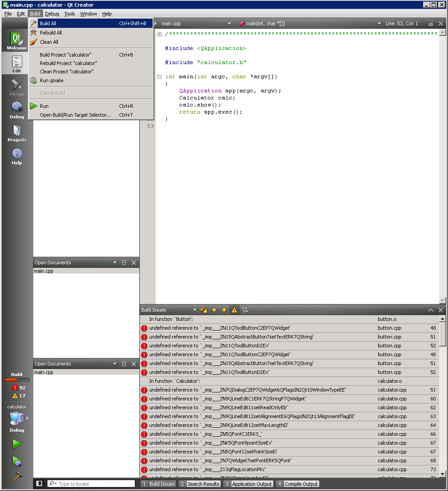
Task: Open the Search Results output tab
Action: click(x=200, y=484)
